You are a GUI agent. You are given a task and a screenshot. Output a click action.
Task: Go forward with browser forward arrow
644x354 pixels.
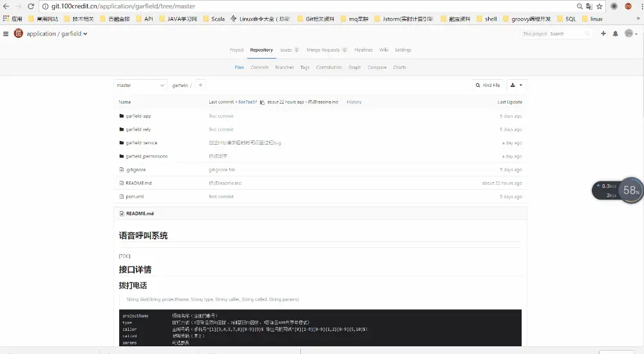pyautogui.click(x=18, y=6)
